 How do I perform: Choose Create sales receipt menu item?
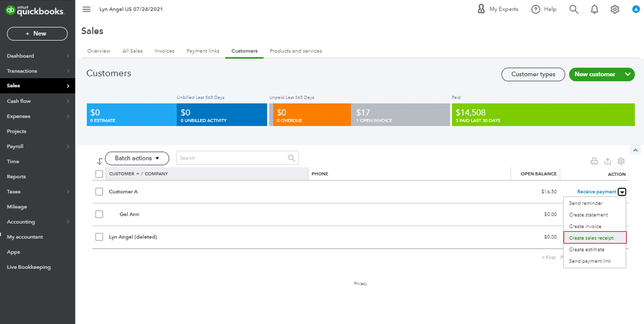pyautogui.click(x=594, y=238)
